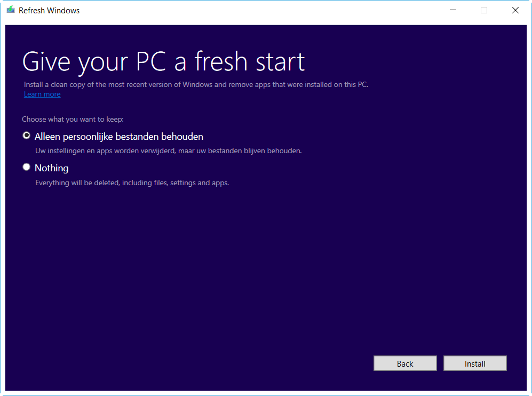Image resolution: width=532 pixels, height=396 pixels.
Task: Minimize the Refresh Windows window
Action: [x=453, y=10]
